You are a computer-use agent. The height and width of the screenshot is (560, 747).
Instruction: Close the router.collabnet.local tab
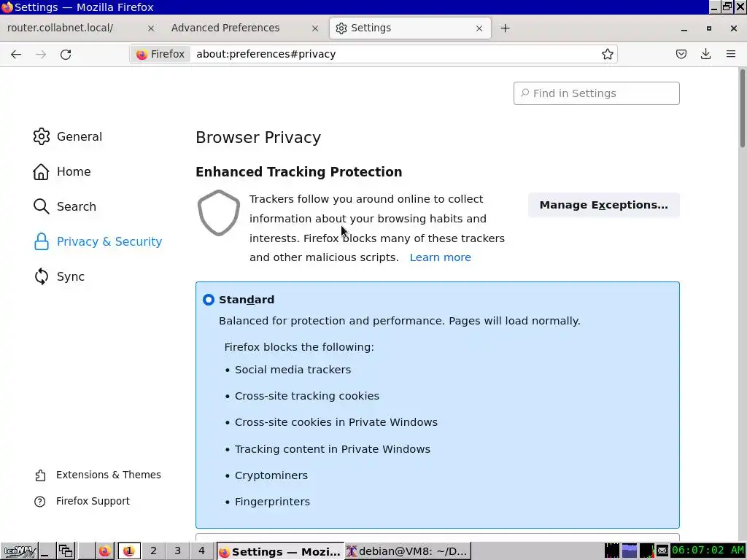point(151,28)
